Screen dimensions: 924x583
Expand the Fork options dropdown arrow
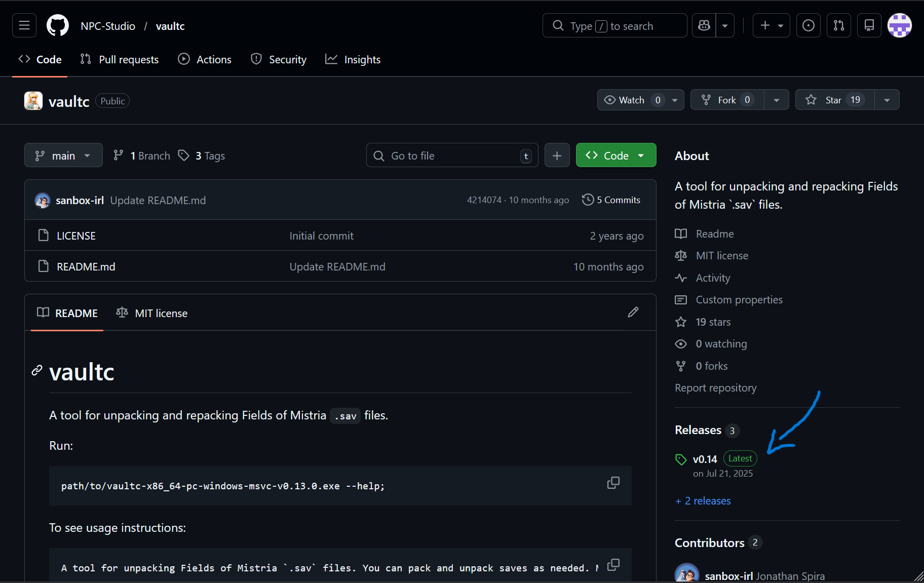(x=777, y=100)
